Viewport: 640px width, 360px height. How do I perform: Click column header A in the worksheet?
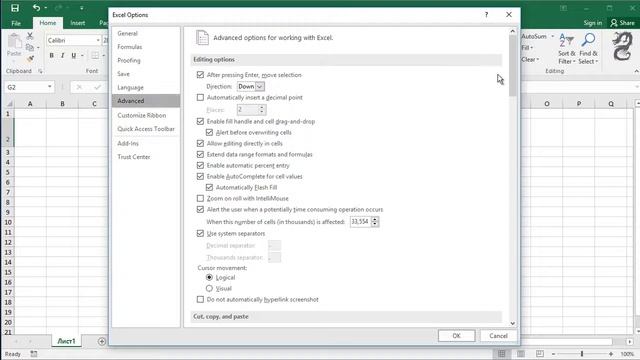point(30,104)
